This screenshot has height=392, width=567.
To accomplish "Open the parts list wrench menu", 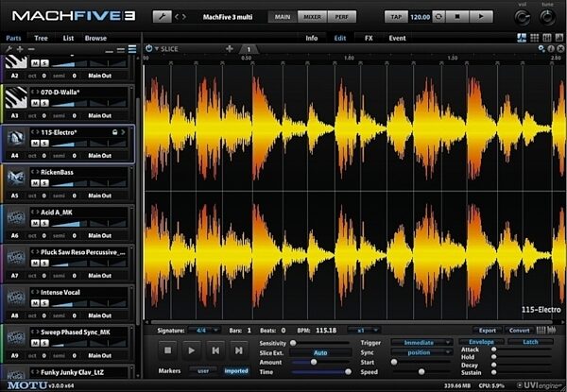I will [9, 49].
